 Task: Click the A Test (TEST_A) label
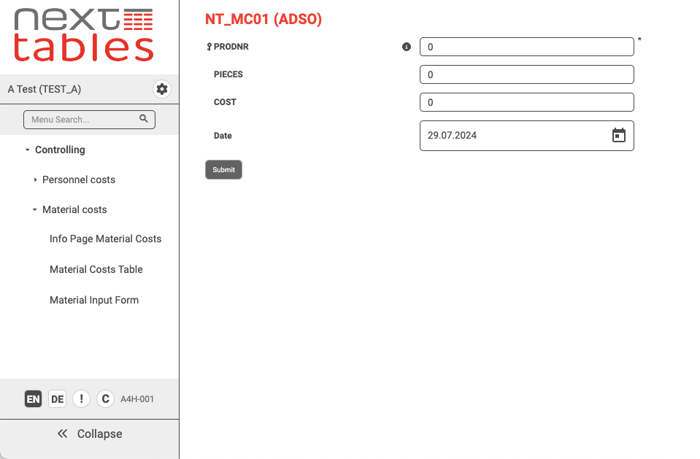coord(44,89)
